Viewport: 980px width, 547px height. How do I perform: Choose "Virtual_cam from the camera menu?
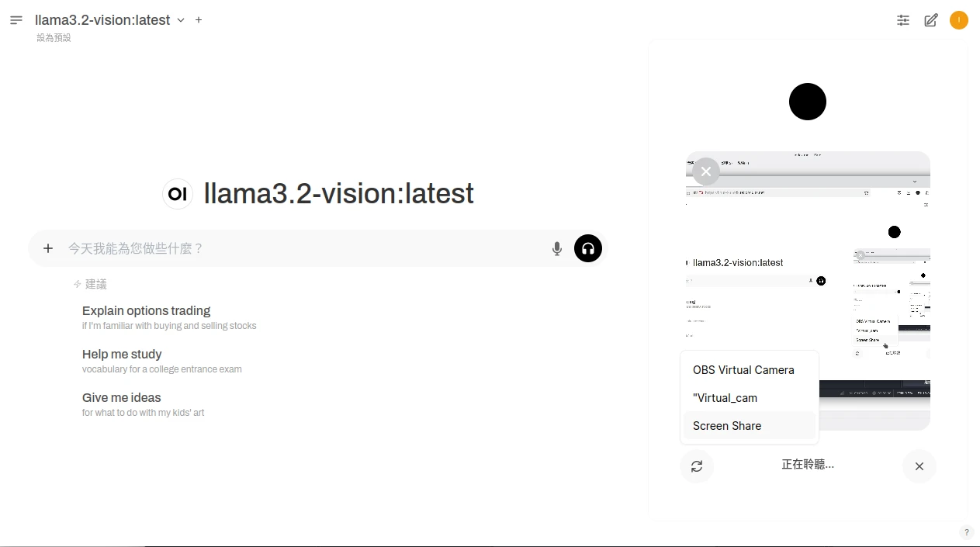(725, 398)
